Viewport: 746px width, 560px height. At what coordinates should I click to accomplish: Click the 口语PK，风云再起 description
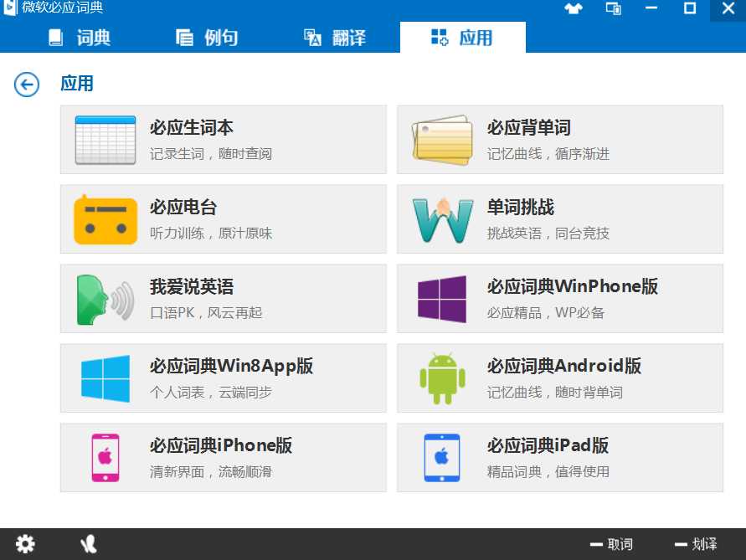(x=206, y=312)
